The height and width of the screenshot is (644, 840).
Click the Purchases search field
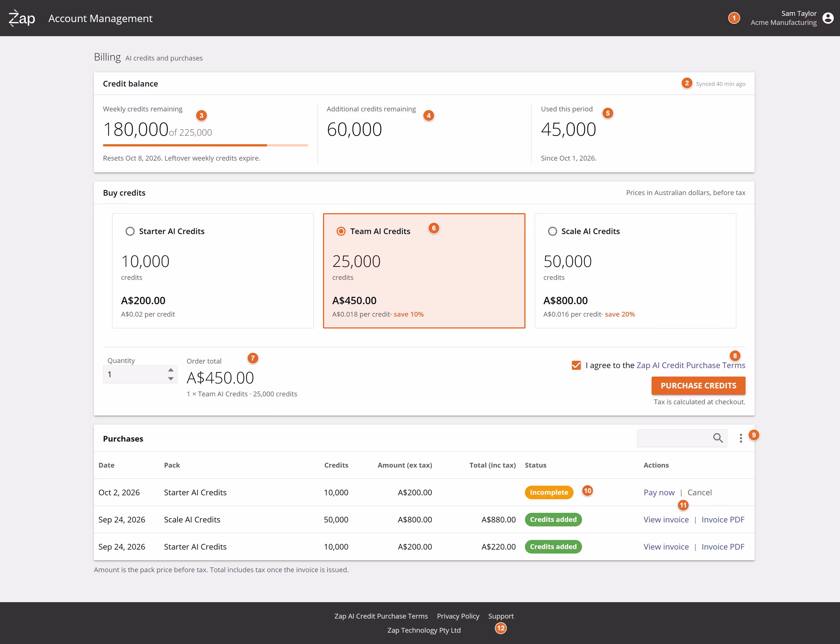(682, 438)
